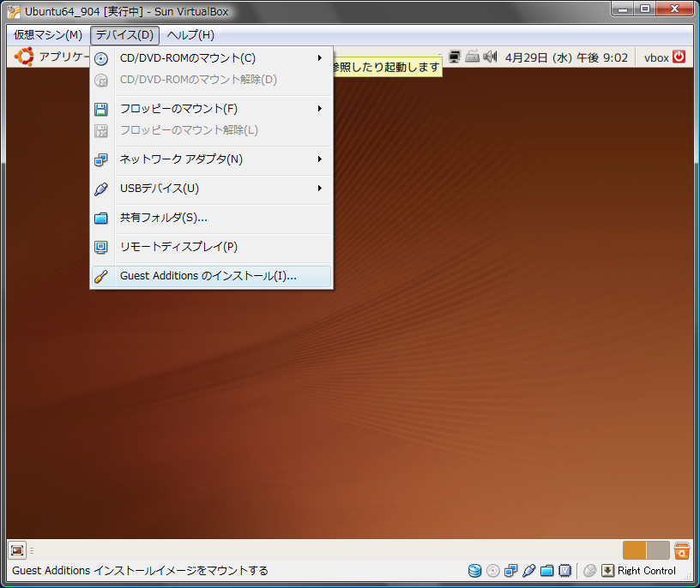Switch to the grey second workspace
Image resolution: width=700 pixels, height=588 pixels.
(658, 550)
